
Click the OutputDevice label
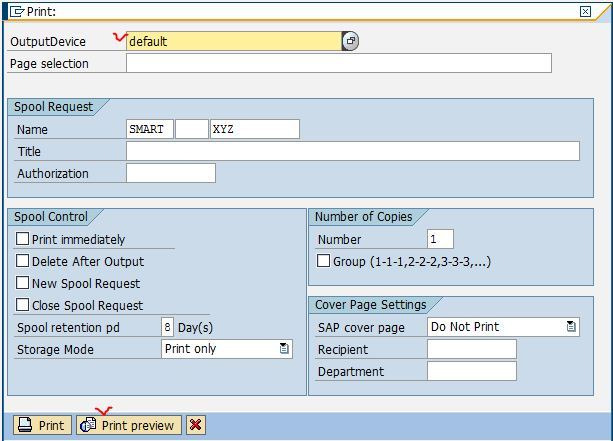click(48, 41)
